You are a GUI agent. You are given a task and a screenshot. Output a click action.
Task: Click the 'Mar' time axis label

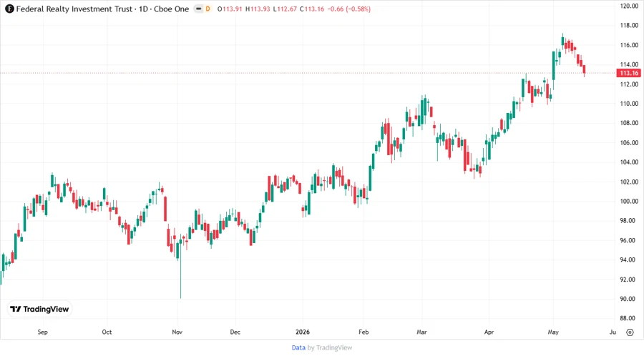tap(421, 332)
